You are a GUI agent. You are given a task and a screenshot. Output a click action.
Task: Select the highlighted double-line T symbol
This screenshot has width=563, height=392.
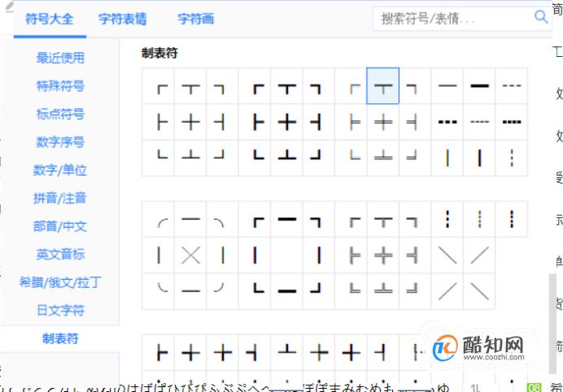pyautogui.click(x=382, y=85)
